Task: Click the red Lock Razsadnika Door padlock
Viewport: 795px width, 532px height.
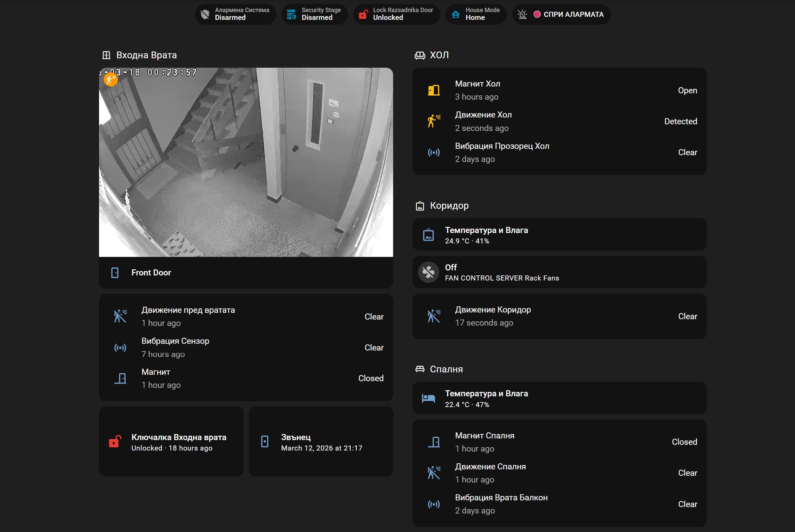Action: 363,14
